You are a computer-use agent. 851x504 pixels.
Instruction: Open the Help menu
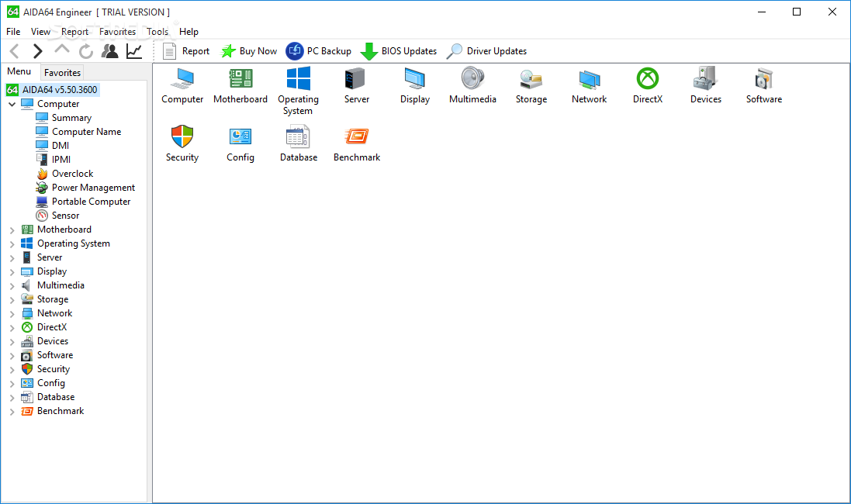(x=189, y=32)
